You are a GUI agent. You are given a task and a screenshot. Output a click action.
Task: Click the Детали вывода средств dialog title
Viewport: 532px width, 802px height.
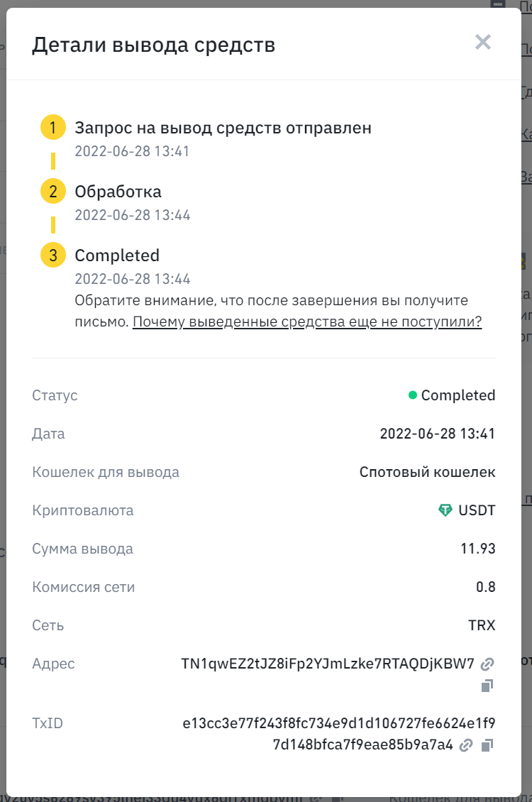click(x=153, y=45)
